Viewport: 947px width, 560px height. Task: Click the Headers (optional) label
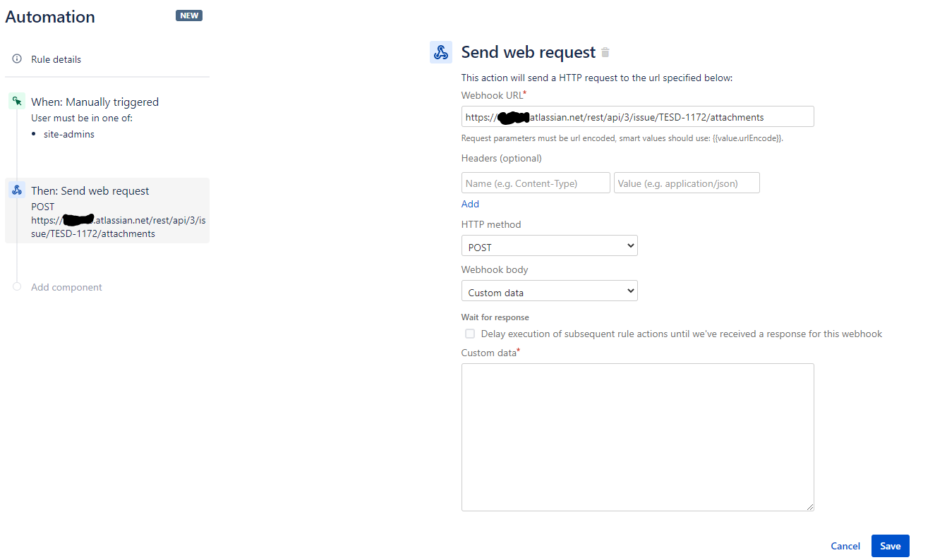pos(502,158)
